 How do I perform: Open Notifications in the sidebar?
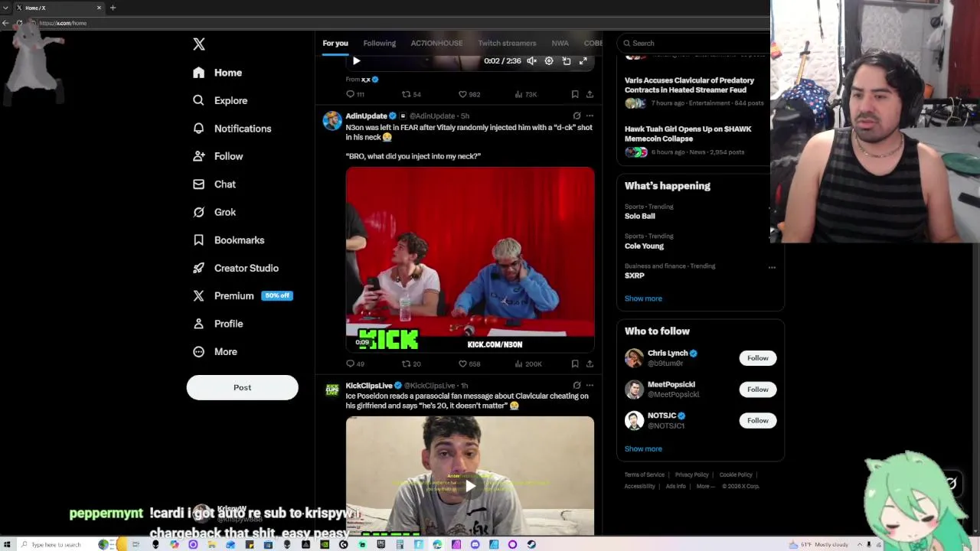coord(232,129)
